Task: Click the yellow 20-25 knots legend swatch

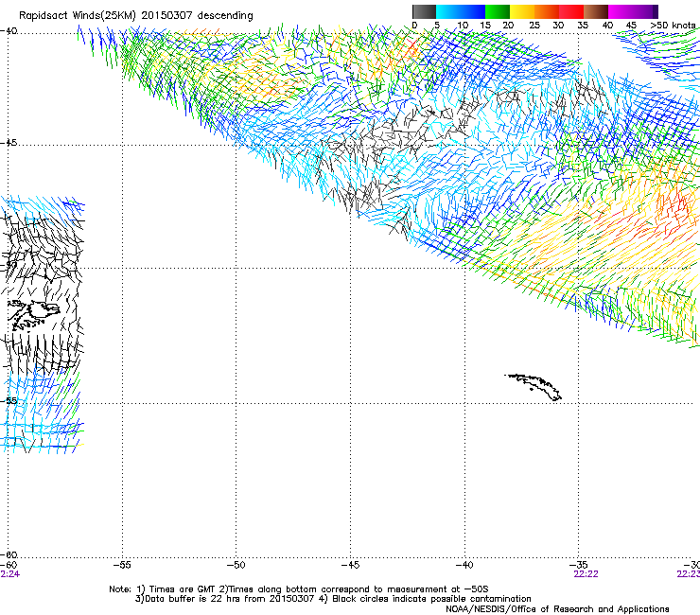Action: (522, 11)
